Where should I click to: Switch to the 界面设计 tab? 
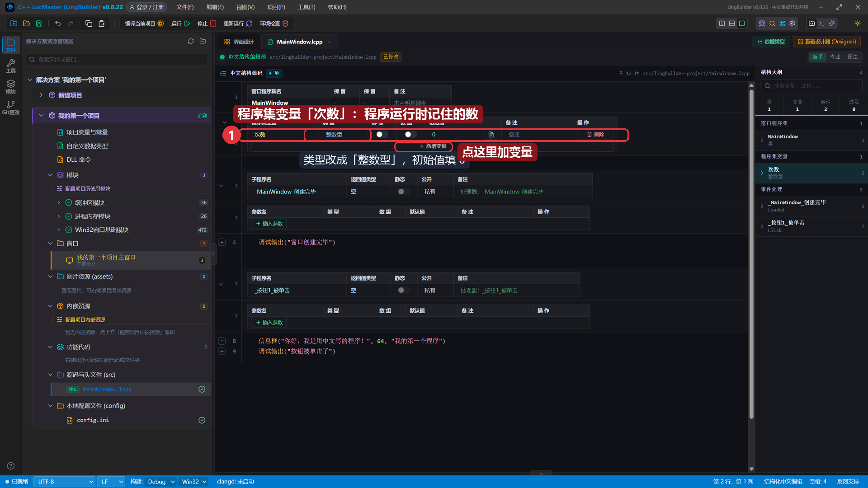239,42
